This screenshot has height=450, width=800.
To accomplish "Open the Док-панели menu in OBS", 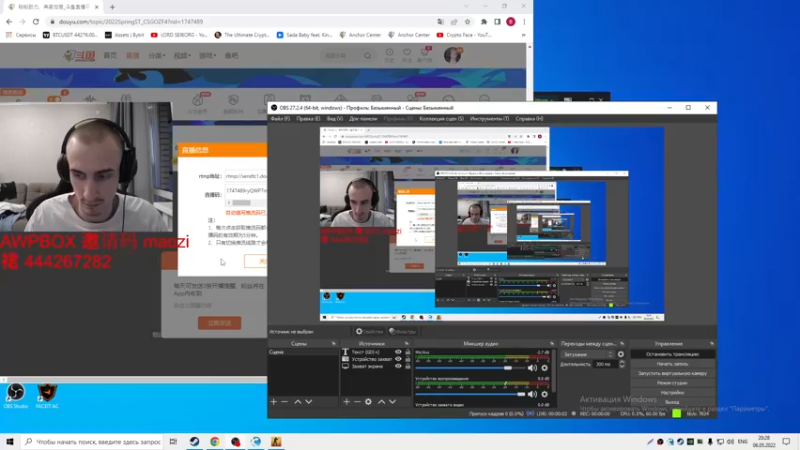I will (x=363, y=119).
